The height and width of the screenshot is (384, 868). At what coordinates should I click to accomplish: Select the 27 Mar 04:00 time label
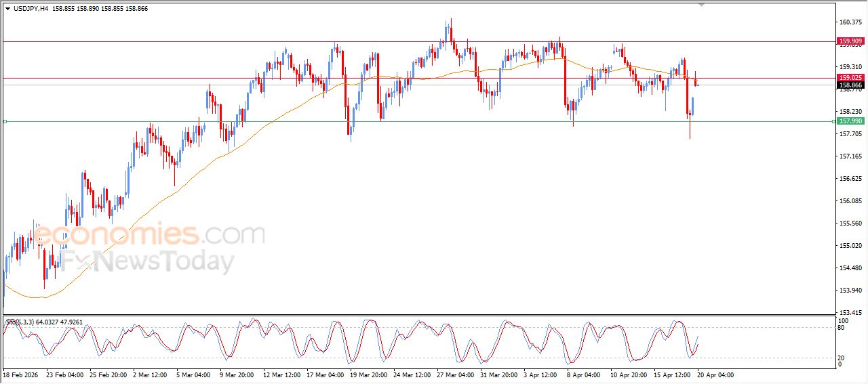point(455,375)
